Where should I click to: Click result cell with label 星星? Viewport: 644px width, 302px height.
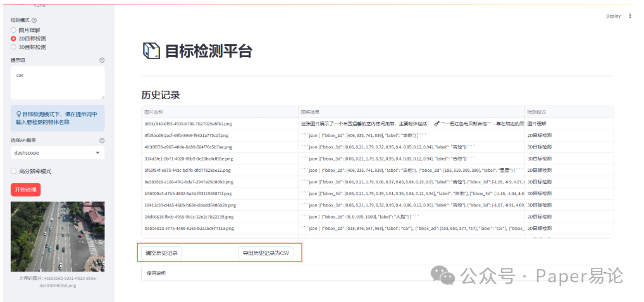click(x=412, y=170)
